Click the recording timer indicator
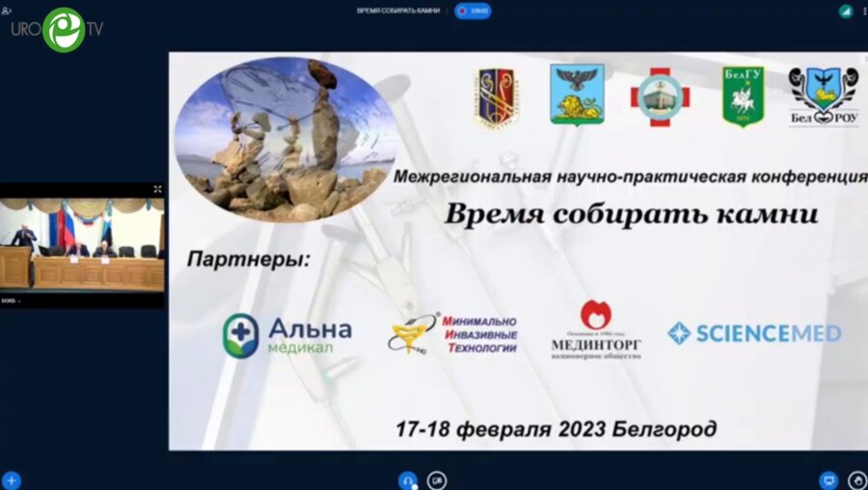 (473, 11)
